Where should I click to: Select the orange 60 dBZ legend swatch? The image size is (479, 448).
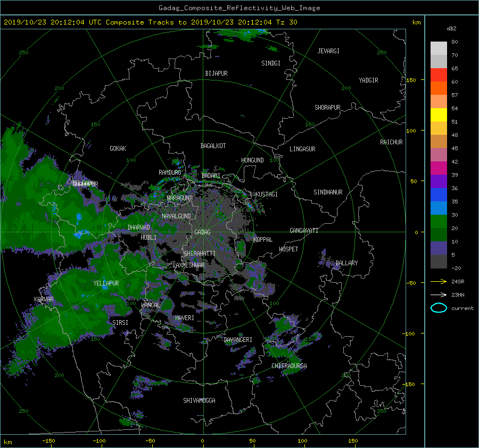(439, 88)
